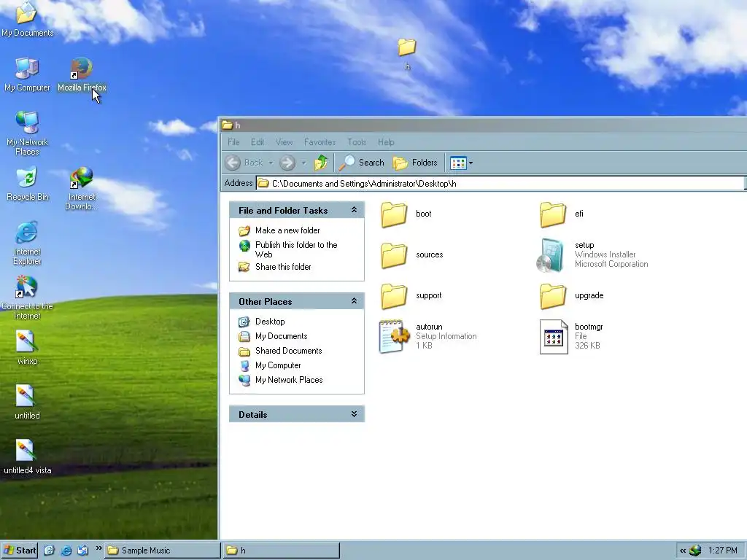Open the Edit menu

point(258,142)
